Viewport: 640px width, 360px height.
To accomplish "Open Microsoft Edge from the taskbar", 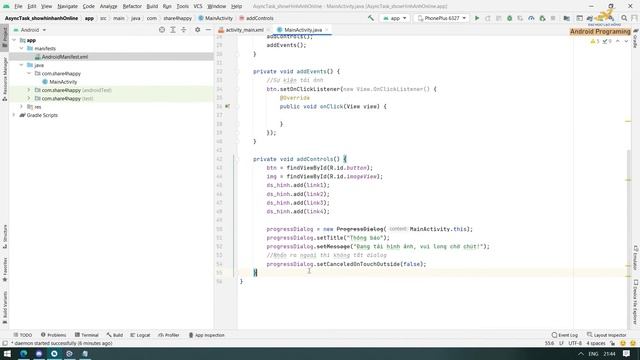I will (x=24, y=353).
